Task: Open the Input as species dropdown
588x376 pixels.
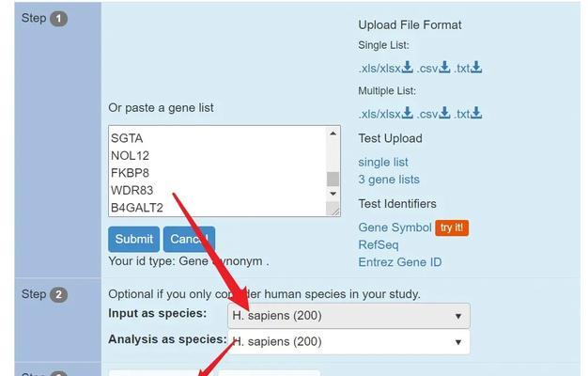Action: [x=348, y=316]
